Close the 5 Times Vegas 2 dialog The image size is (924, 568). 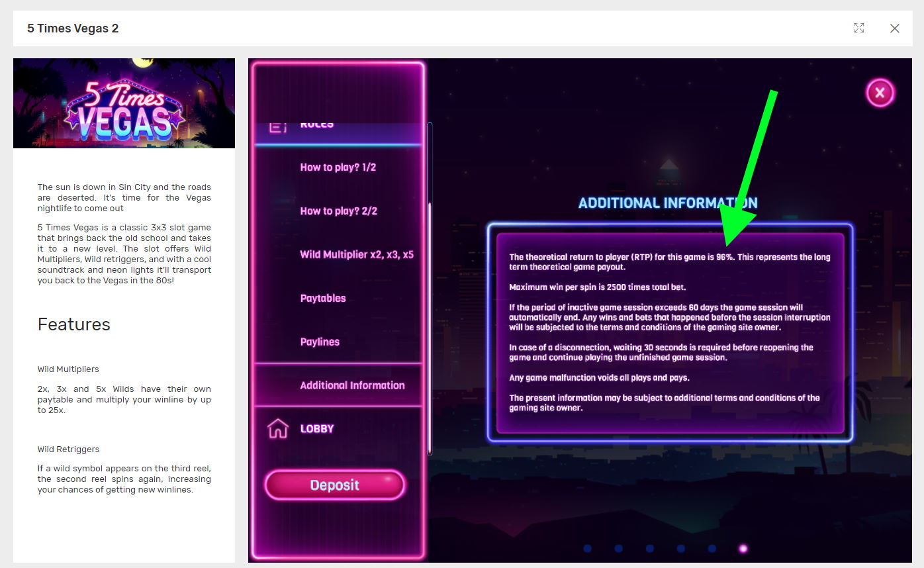tap(894, 28)
